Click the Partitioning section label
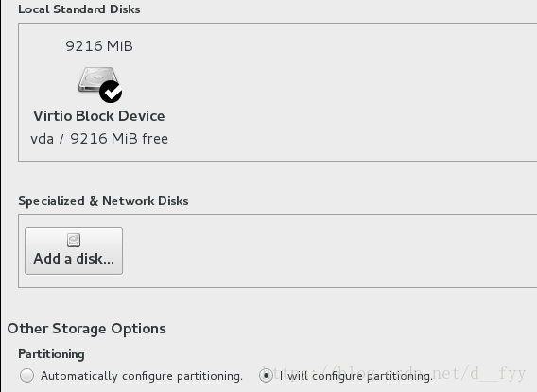 pos(51,354)
